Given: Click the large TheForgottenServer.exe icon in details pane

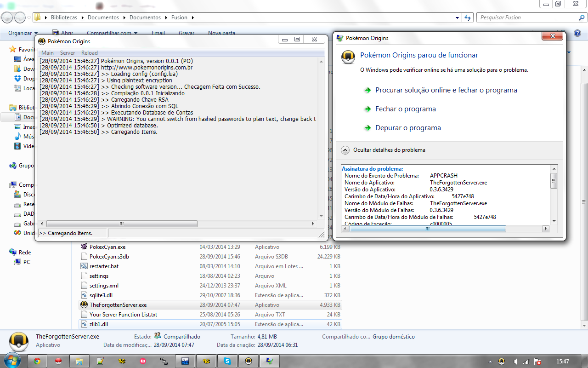Looking at the screenshot, I should click(18, 341).
